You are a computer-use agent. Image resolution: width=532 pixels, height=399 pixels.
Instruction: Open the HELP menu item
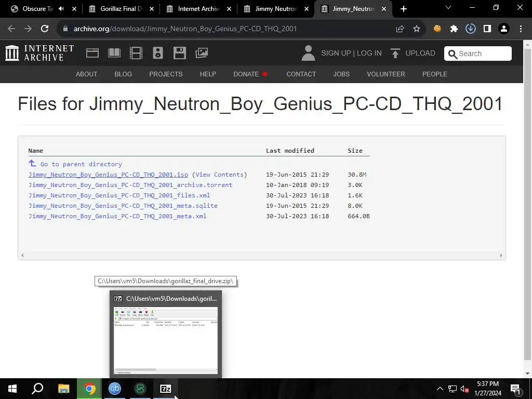pos(208,74)
